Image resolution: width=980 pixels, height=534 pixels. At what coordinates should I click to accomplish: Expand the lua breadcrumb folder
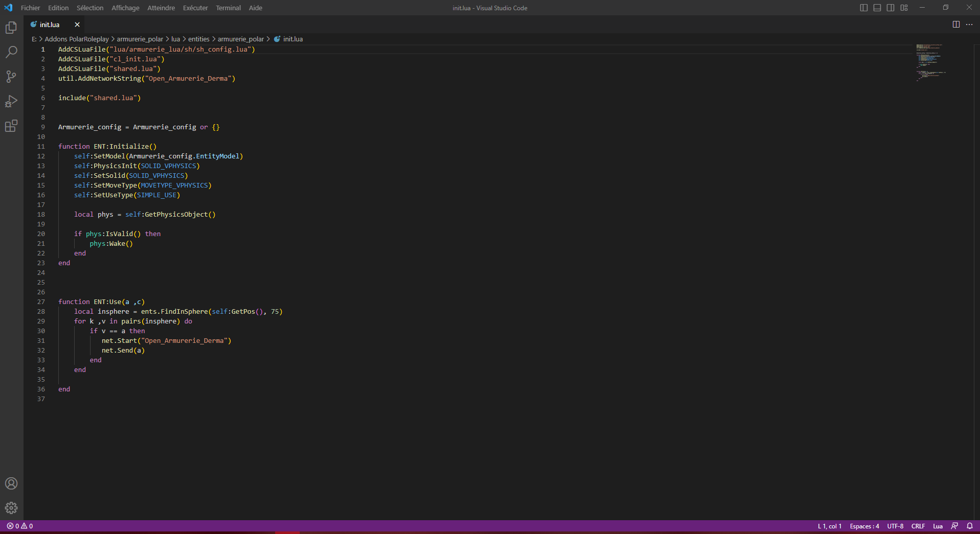coord(175,39)
